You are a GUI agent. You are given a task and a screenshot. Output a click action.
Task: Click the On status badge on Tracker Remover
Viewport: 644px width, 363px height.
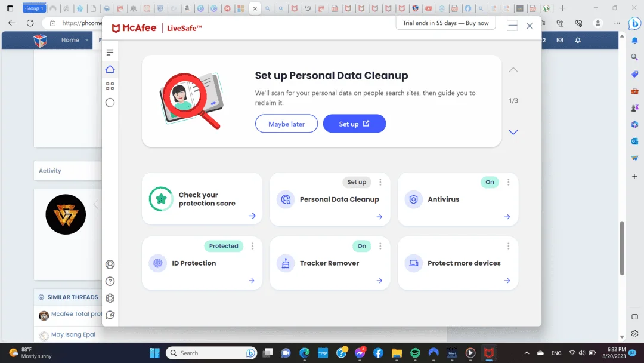coord(361,246)
